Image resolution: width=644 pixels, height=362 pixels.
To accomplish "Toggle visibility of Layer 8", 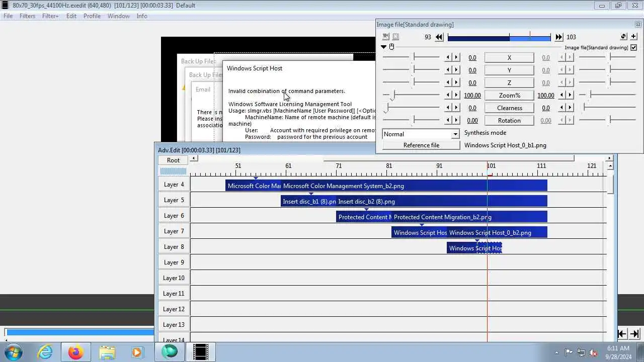I will (x=174, y=247).
